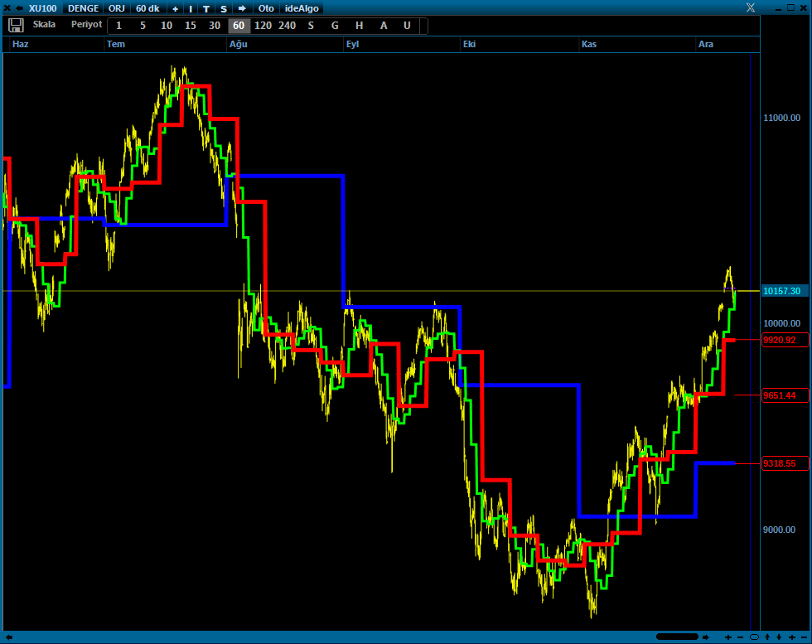
Task: Click the Periyot label
Action: click(86, 24)
